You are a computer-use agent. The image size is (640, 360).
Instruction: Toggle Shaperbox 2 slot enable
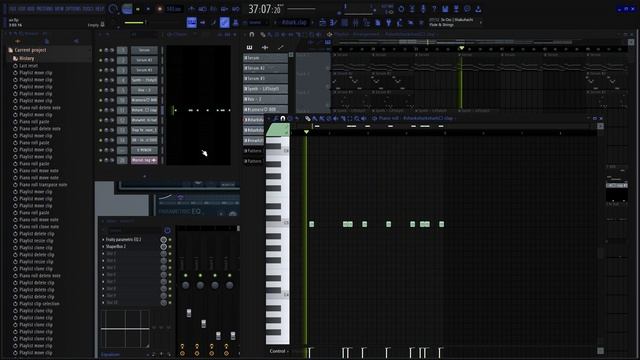(170, 247)
